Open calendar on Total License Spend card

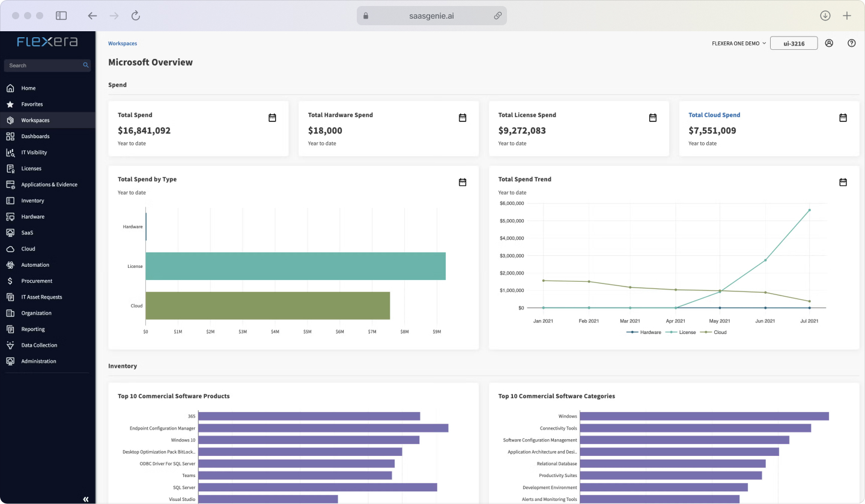coord(653,118)
